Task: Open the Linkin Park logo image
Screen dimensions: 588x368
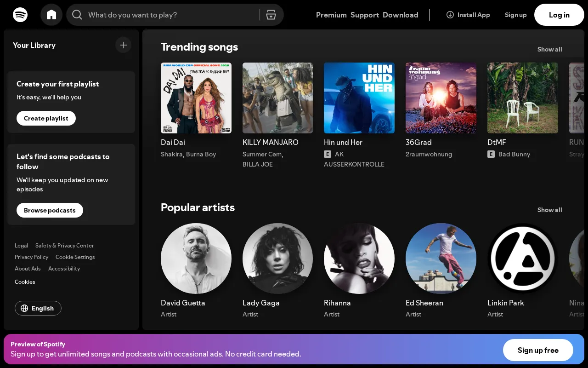Action: pos(523,259)
